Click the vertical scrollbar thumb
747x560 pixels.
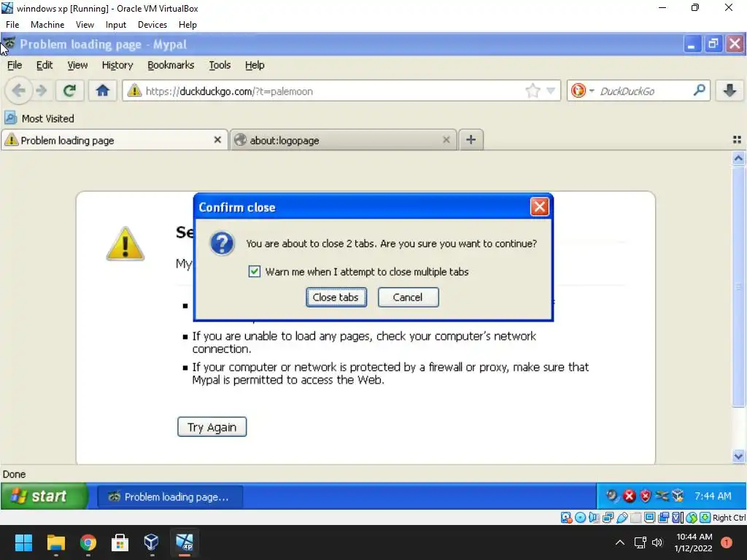[738, 286]
